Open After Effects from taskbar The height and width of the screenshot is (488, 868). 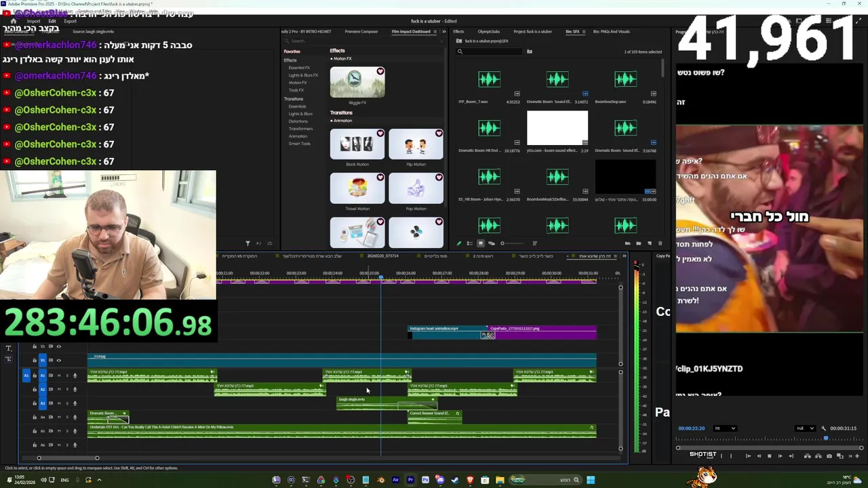click(x=395, y=480)
